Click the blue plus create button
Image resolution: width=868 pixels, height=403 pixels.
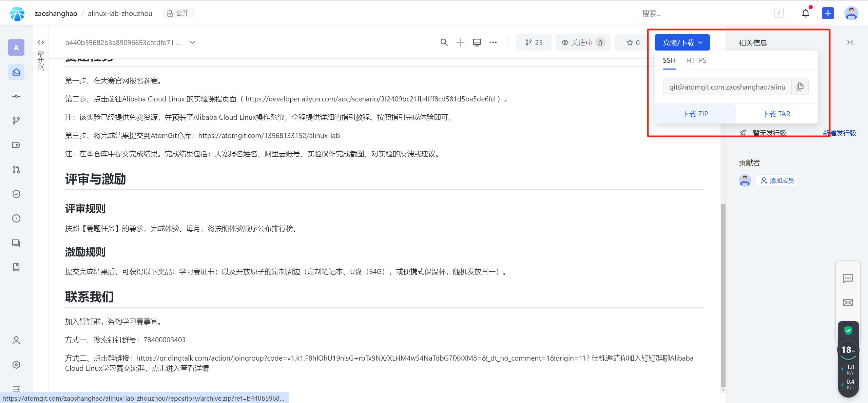(828, 13)
